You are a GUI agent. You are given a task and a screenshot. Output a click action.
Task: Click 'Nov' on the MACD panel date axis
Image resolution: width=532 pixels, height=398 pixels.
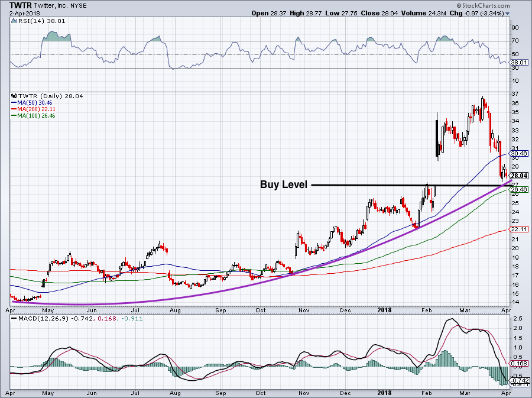coord(304,394)
